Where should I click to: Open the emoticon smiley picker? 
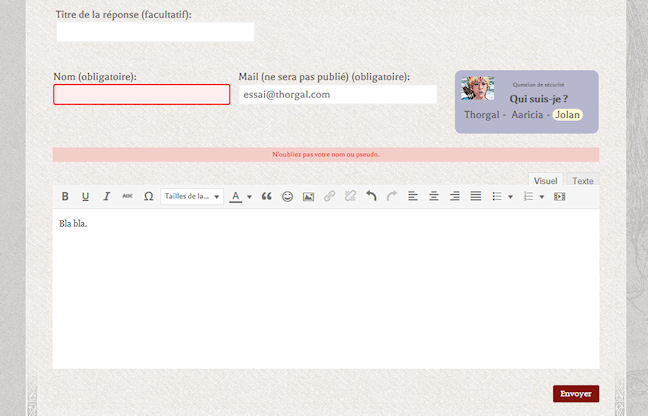[288, 197]
